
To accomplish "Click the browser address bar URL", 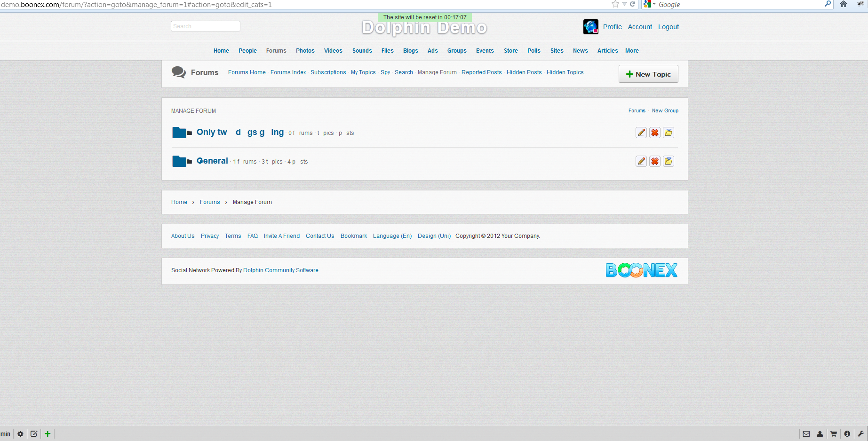I will point(136,4).
